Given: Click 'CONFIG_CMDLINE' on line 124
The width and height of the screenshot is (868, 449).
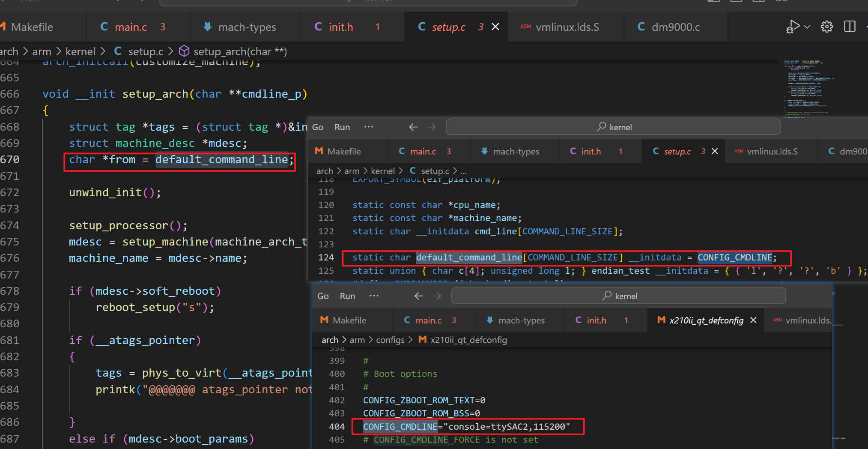Looking at the screenshot, I should (735, 257).
